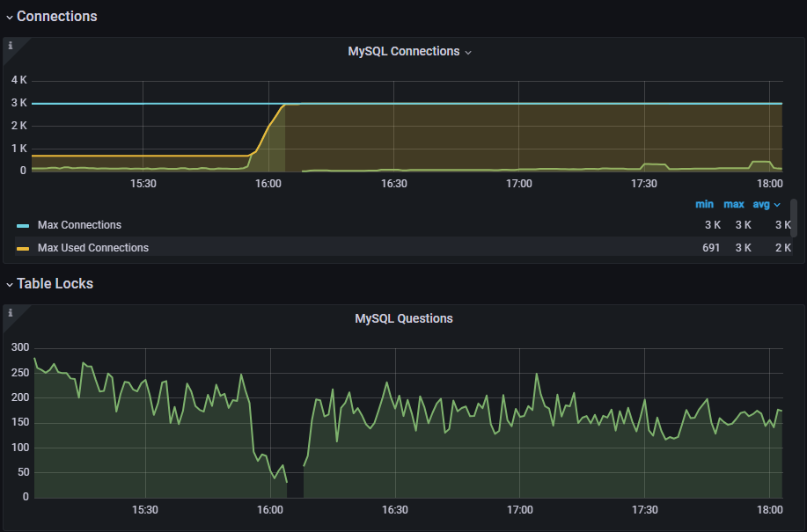807x532 pixels.
Task: Open the MySQL Connections panel info icon
Action: click(x=11, y=46)
